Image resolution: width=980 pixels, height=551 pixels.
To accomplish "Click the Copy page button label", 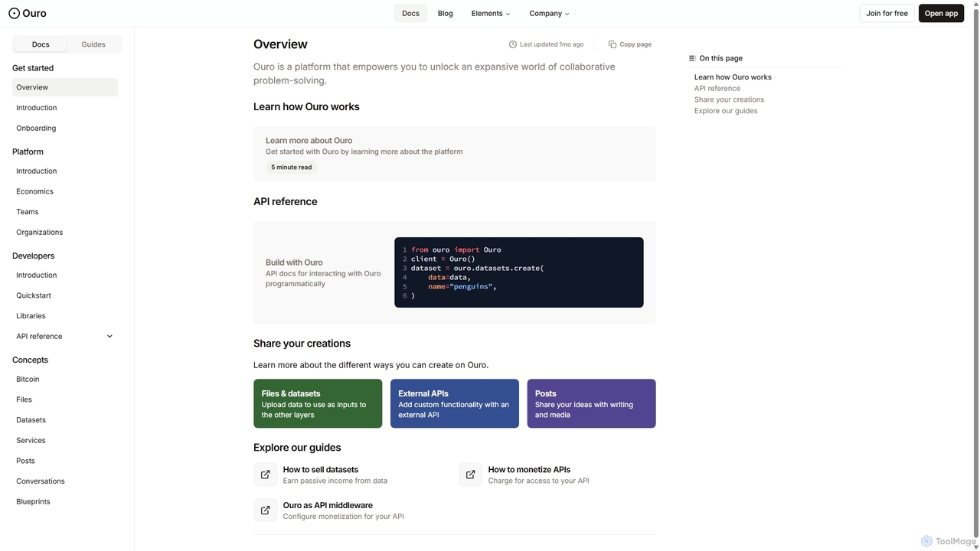I will tap(635, 44).
